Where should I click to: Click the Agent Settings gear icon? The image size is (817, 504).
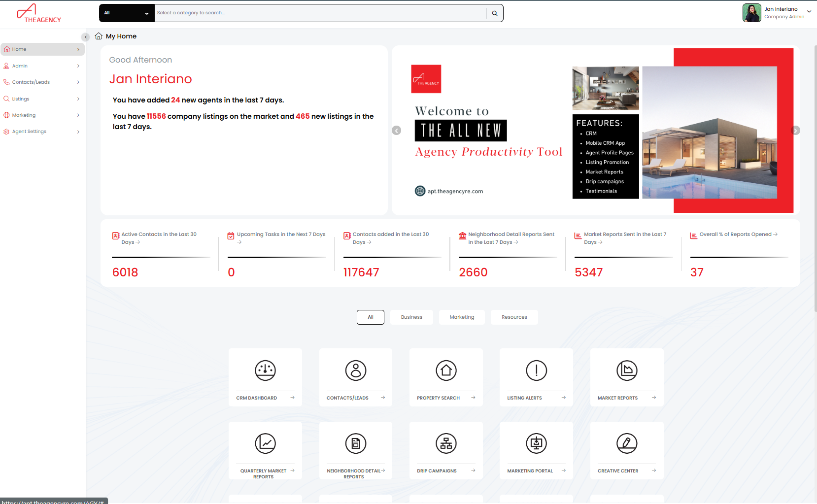coord(6,132)
